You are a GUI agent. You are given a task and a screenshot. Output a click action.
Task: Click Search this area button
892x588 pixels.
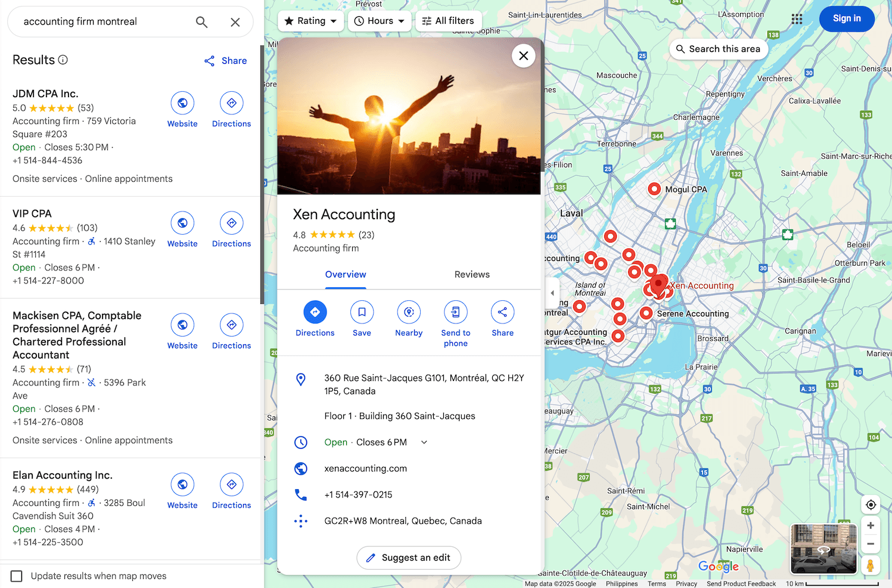pos(719,49)
